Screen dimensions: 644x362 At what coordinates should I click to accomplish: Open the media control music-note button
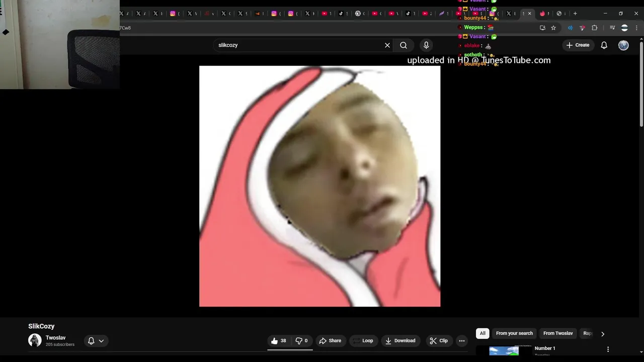pos(612,28)
